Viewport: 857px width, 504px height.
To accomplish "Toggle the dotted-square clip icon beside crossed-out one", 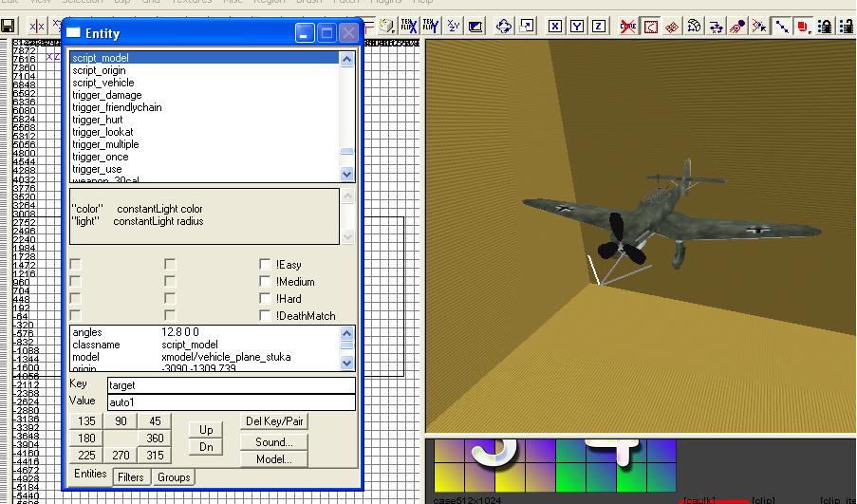I will click(650, 26).
